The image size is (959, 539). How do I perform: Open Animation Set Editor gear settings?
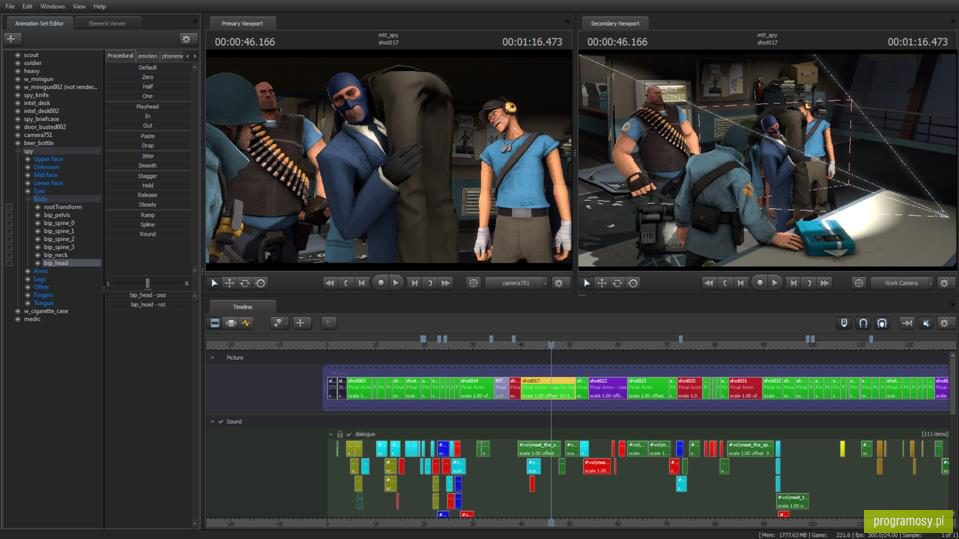click(x=187, y=39)
